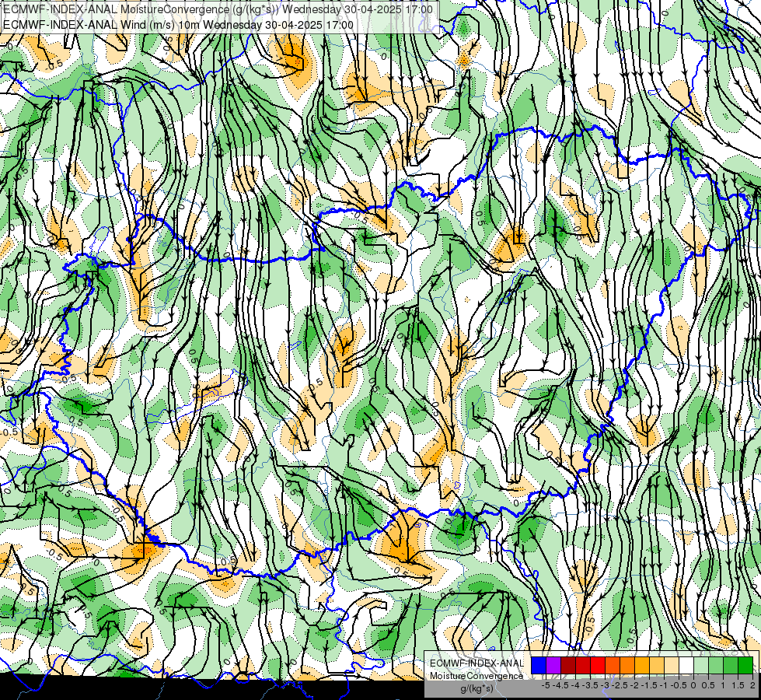Click the 'Wind (m/s) 10m' title line
The height and width of the screenshot is (700, 761).
pyautogui.click(x=178, y=25)
